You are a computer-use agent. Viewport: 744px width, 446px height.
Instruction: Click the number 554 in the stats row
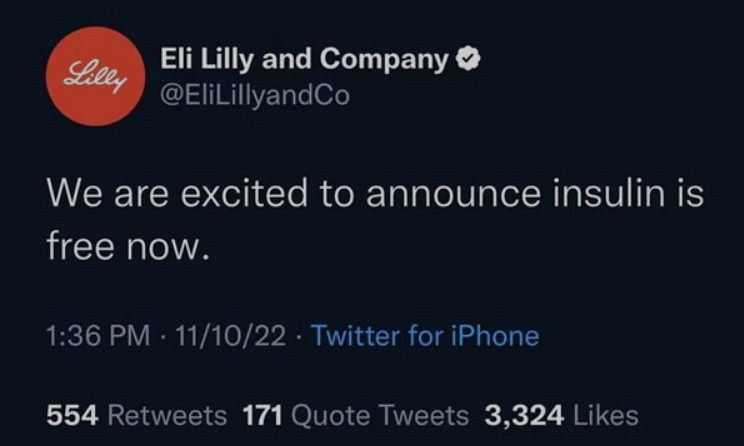(x=72, y=414)
